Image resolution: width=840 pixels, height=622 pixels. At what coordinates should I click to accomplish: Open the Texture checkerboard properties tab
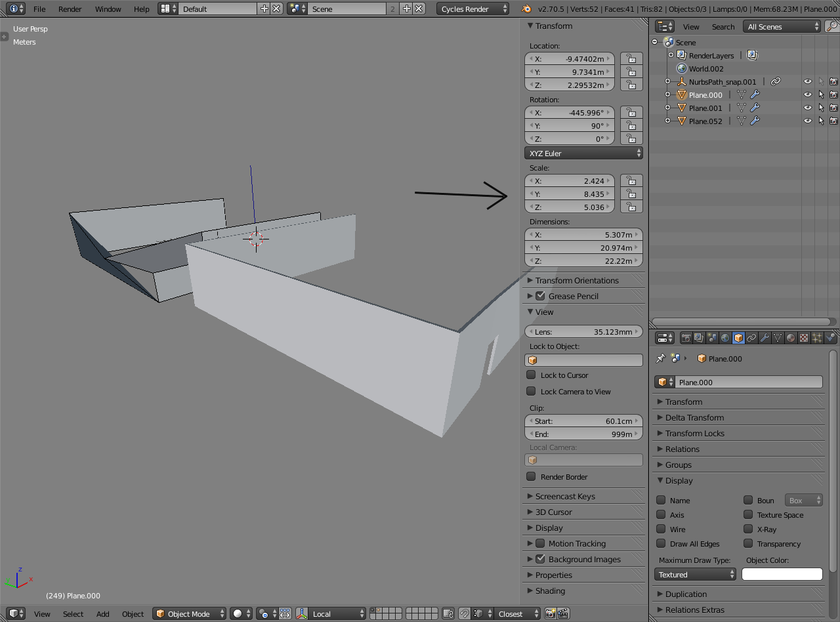coord(804,338)
